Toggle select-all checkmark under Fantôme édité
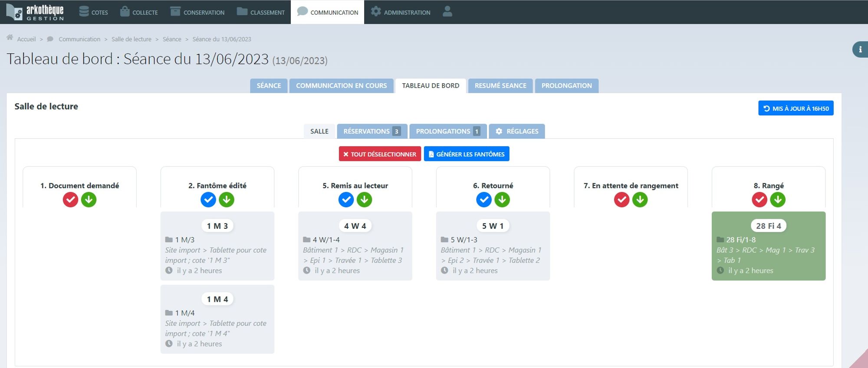This screenshot has height=368, width=868. [208, 200]
